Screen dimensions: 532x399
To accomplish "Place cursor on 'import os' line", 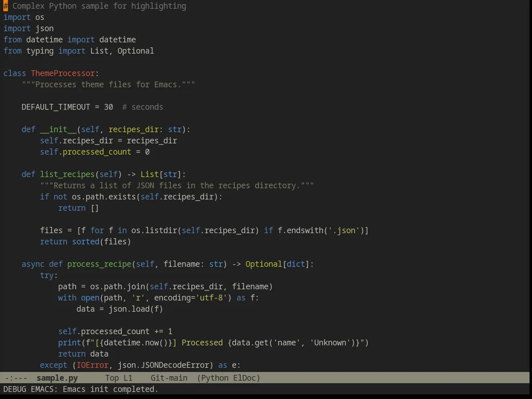I will point(24,17).
